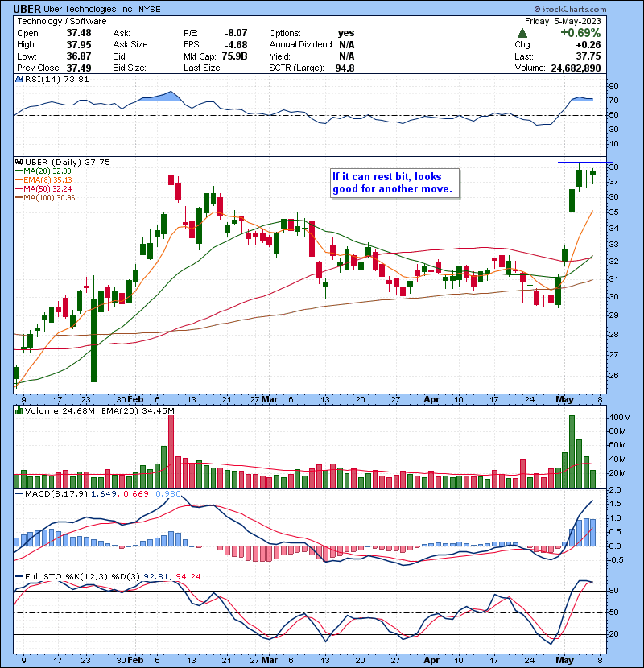This screenshot has width=644, height=668.
Task: Select the Chg value +0.26
Action: [x=588, y=45]
